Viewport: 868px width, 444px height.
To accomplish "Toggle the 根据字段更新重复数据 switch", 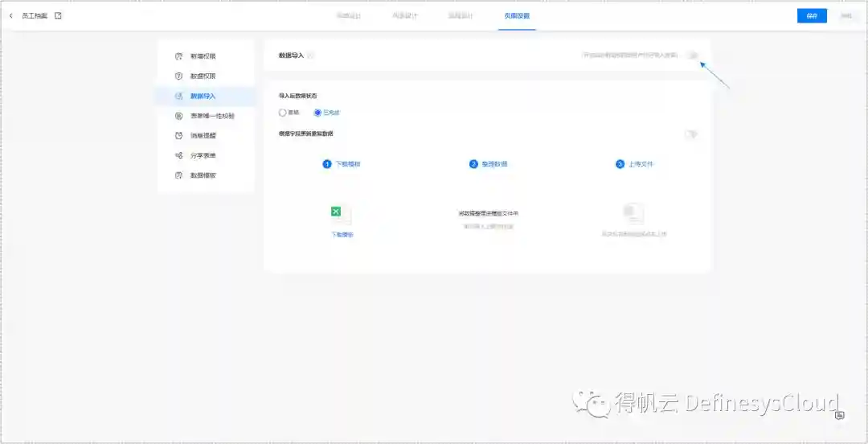I will click(690, 134).
